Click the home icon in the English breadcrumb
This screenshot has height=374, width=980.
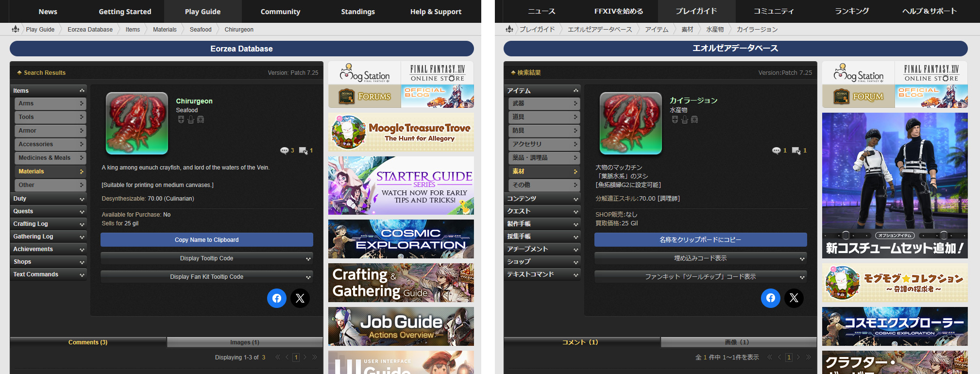[16, 29]
